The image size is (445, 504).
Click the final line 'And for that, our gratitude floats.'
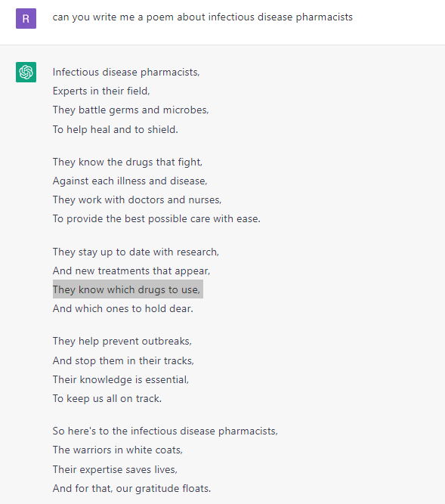tap(131, 489)
